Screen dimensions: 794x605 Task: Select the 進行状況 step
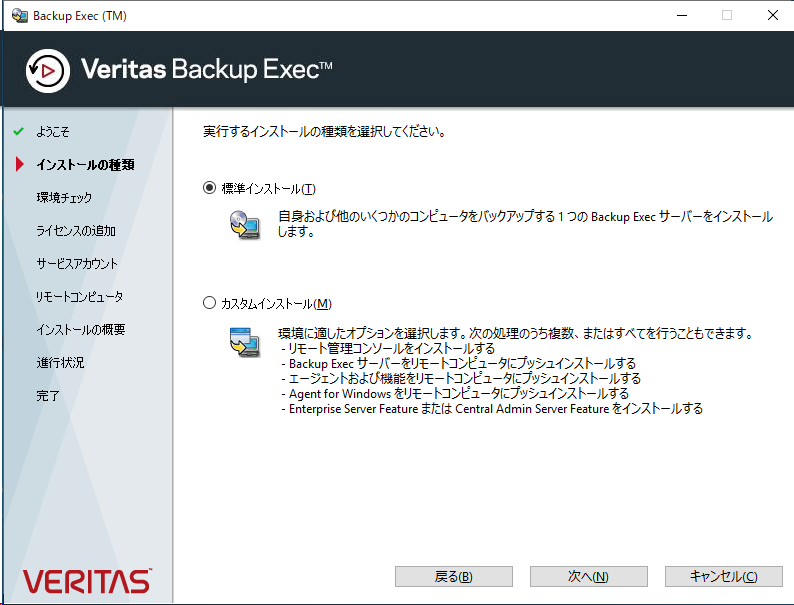tap(60, 362)
